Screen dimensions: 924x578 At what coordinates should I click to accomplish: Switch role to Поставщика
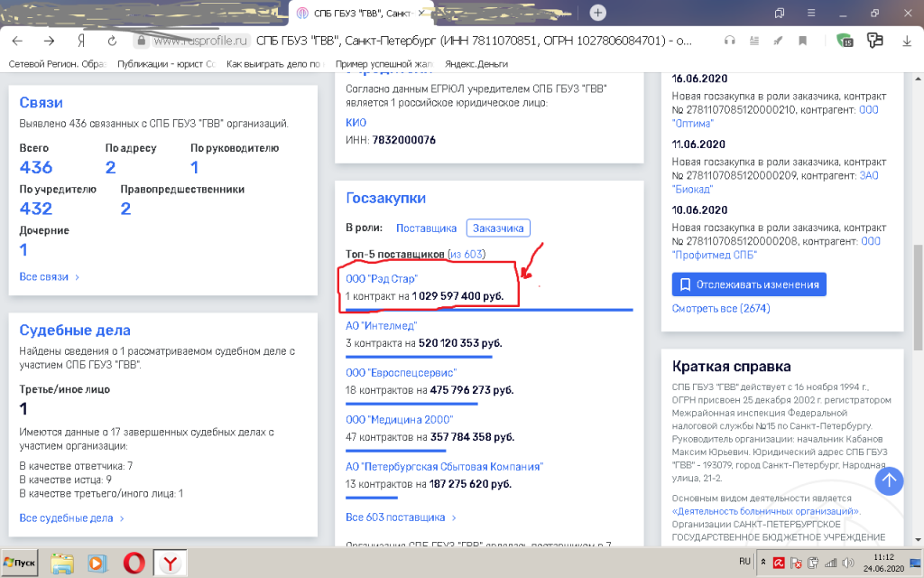point(426,228)
